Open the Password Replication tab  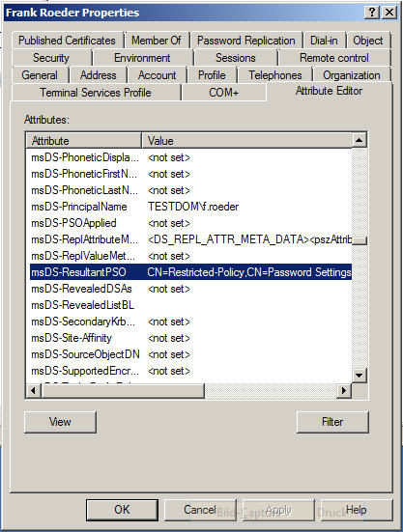click(246, 41)
